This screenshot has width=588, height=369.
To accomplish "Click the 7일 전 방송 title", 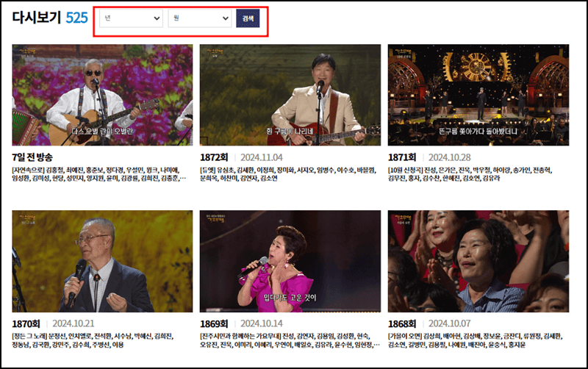I will click(32, 157).
